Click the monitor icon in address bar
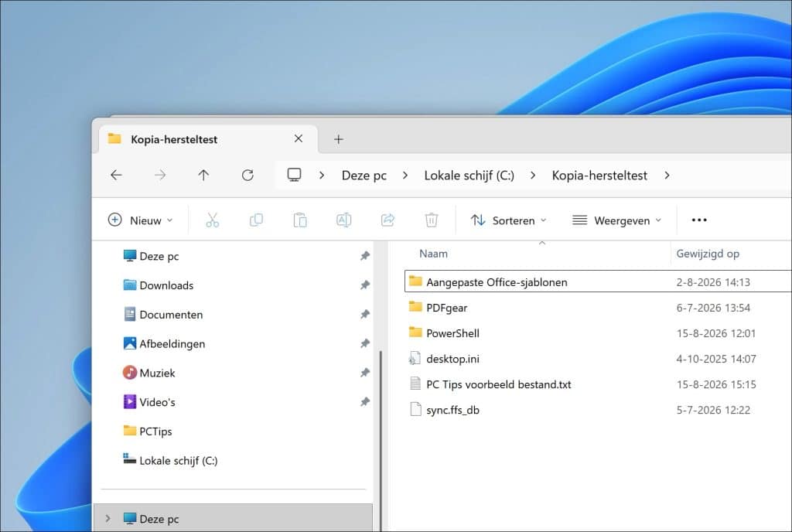The height and width of the screenshot is (532, 792). [x=294, y=175]
